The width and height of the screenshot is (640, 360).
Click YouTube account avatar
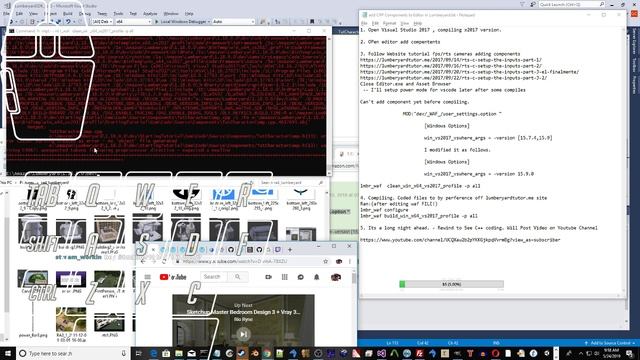(336, 277)
